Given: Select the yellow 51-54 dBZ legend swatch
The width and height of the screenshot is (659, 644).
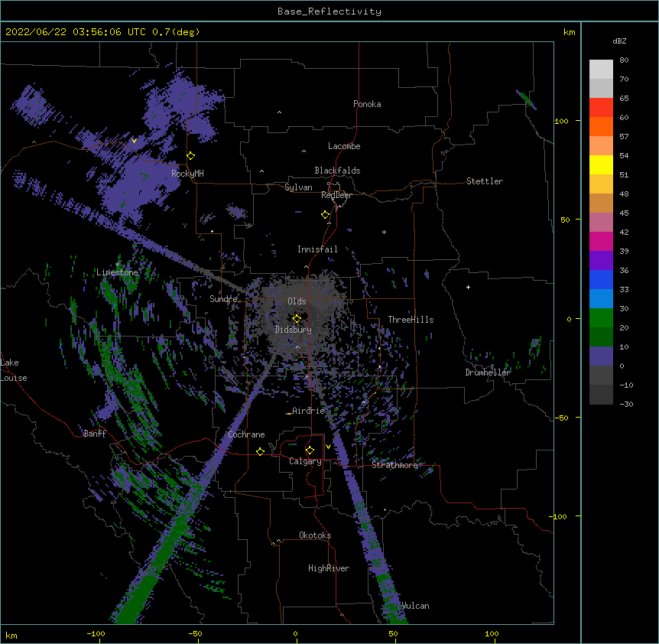Looking at the screenshot, I should click(601, 164).
